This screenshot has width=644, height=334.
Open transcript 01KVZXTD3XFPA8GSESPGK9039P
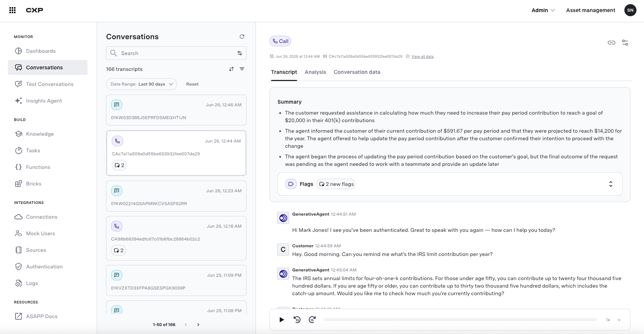pos(176,280)
